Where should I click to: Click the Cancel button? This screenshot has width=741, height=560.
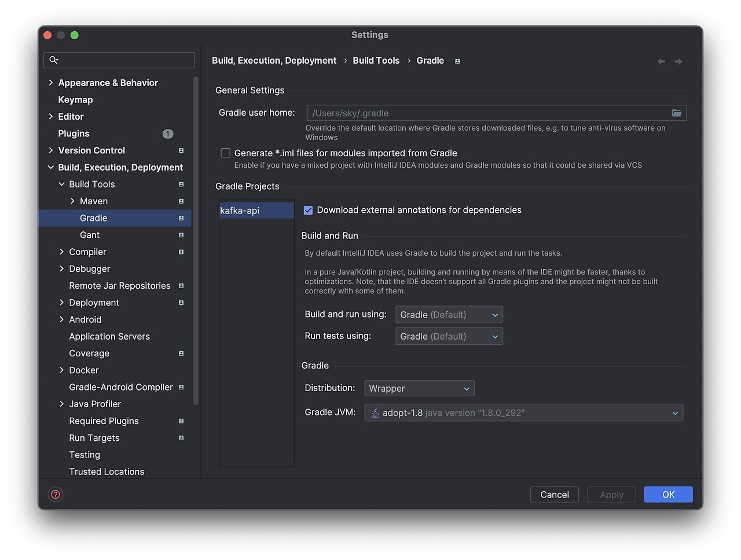[x=555, y=495]
